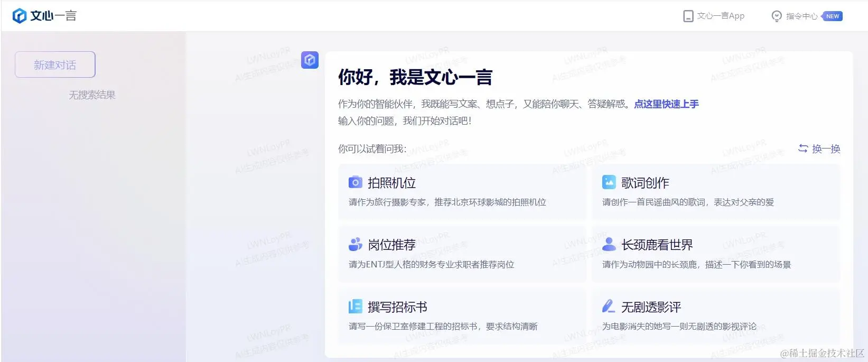868x362 pixels.
Task: Click the pen icon of 无剧透影评 card
Action: [609, 307]
